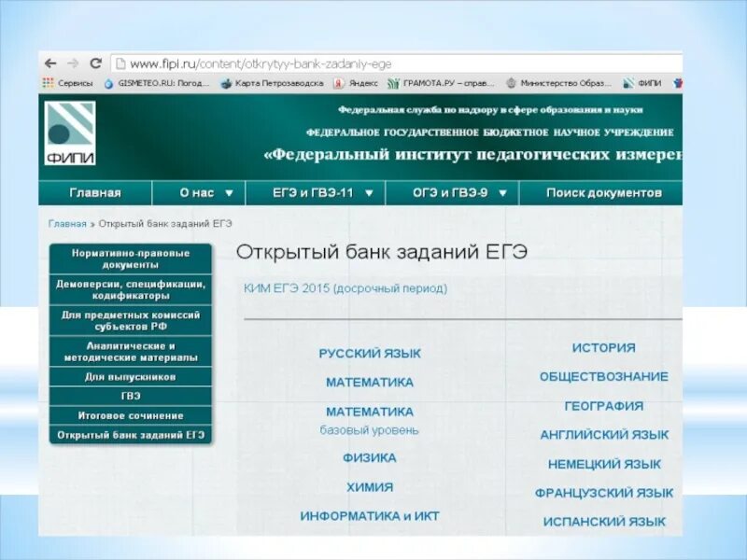Open the АНГЛИЙСКИЙ ЯЗЫК subject

604,435
